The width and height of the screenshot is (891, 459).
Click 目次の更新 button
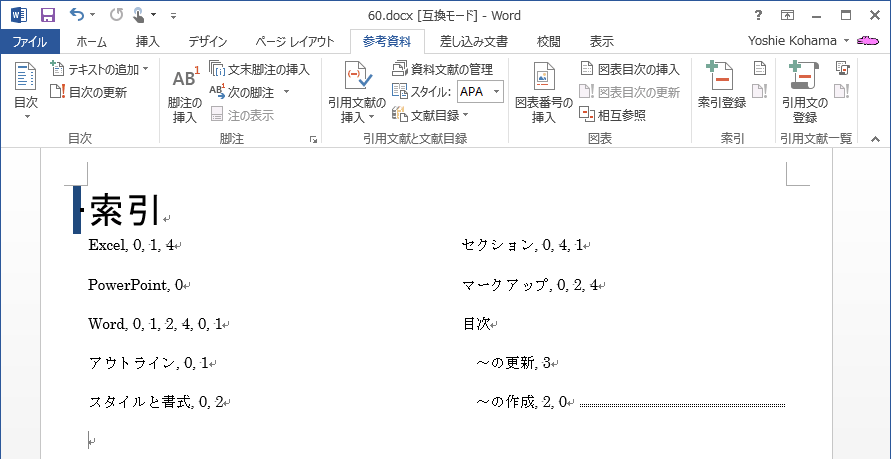[89, 92]
